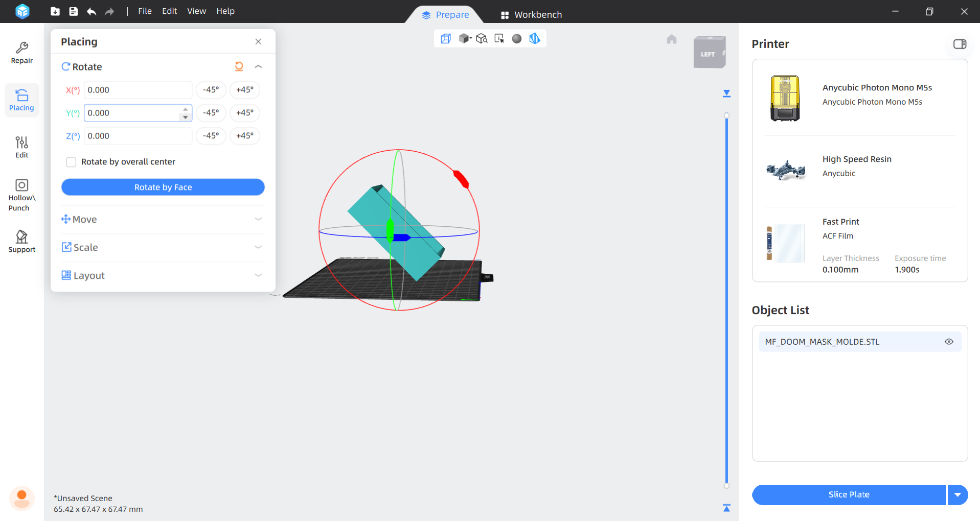Click the red rotation gizmo handle
This screenshot has width=980, height=521.
click(461, 179)
